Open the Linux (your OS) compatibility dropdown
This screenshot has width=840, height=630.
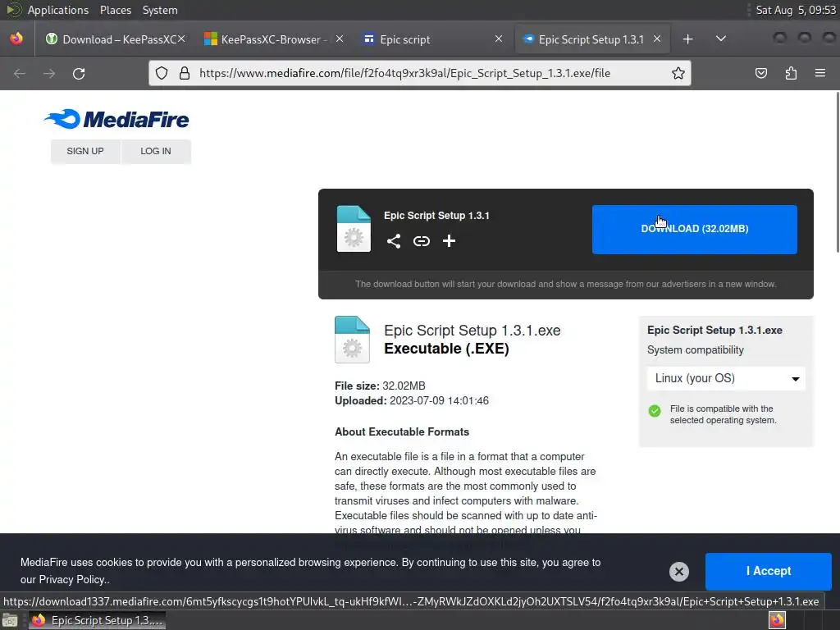coord(726,378)
